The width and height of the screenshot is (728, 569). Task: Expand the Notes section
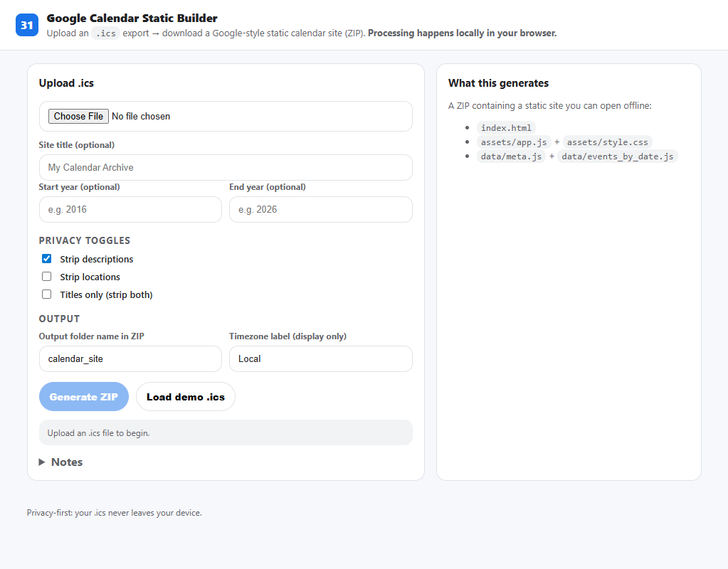66,462
